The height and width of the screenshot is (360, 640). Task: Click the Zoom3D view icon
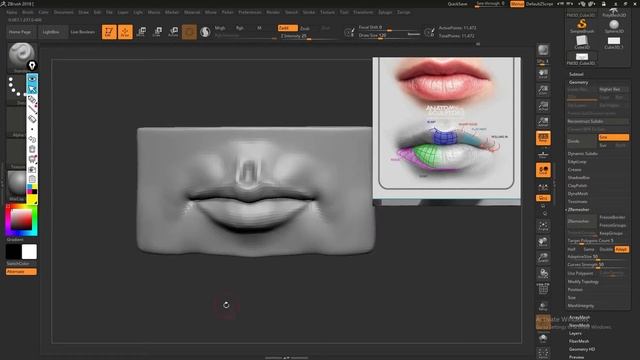(543, 258)
